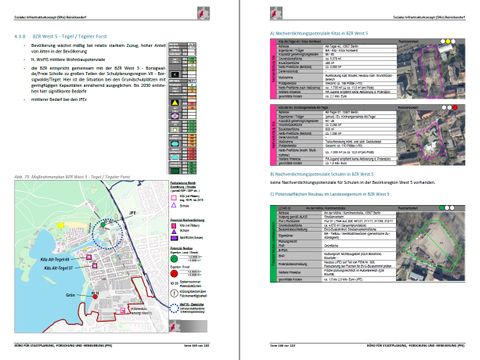The height and width of the screenshot is (360, 480).
Task: Open the aerial photo with the green outlined plot
Action: [430, 246]
